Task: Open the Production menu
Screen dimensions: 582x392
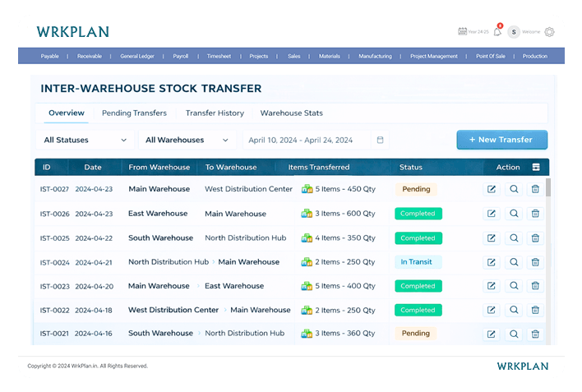Action: pos(535,56)
